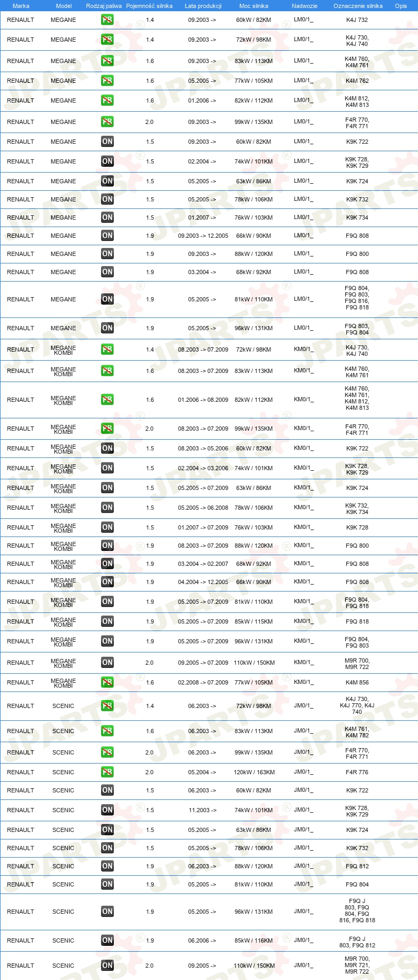Click the 85kW / 115KM power cell
Screen dimensions: 418x980
pyautogui.click(x=254, y=621)
